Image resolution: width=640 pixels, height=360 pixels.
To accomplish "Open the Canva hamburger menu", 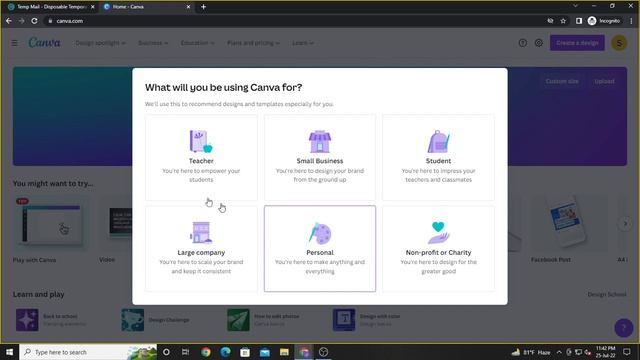I will tap(14, 43).
